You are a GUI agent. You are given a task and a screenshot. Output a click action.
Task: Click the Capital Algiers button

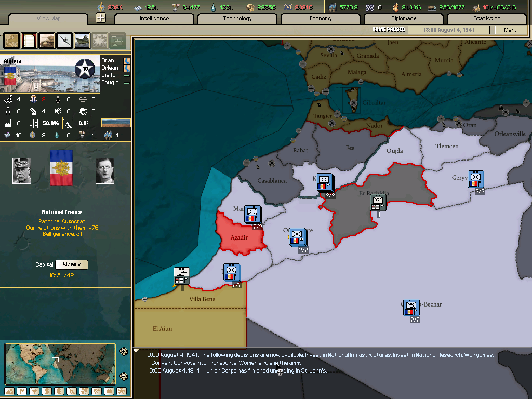[71, 264]
